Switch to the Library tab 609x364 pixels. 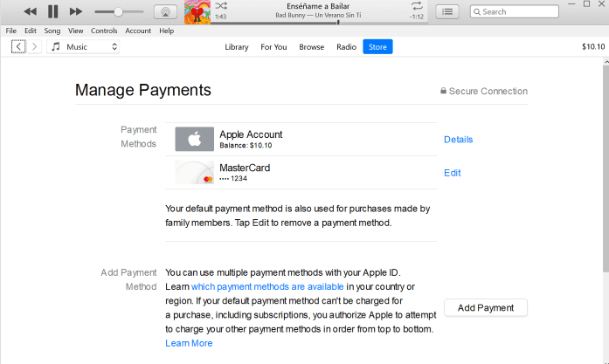pos(237,47)
